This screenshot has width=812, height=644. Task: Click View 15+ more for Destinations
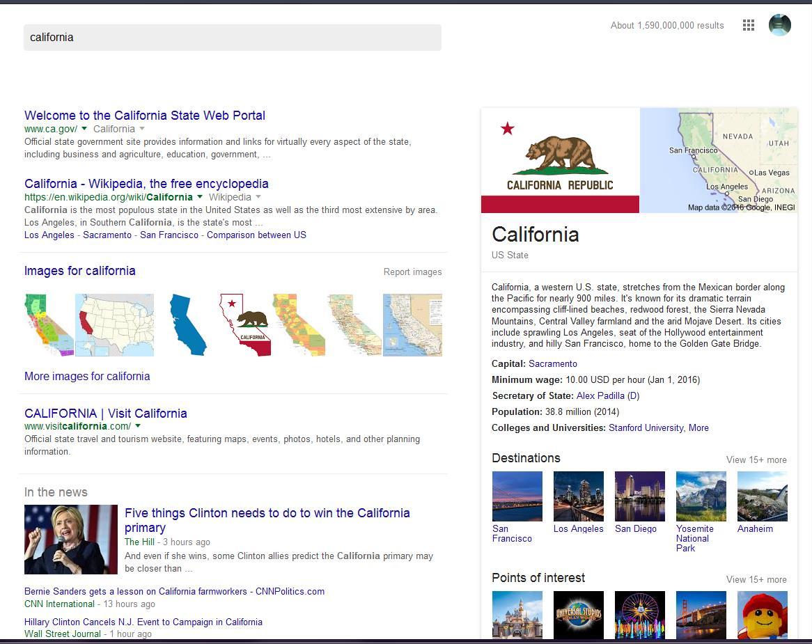click(x=756, y=460)
